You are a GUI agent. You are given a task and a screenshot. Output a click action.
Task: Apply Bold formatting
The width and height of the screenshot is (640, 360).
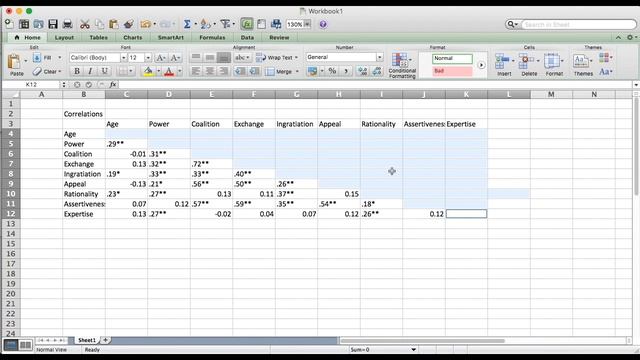[76, 71]
